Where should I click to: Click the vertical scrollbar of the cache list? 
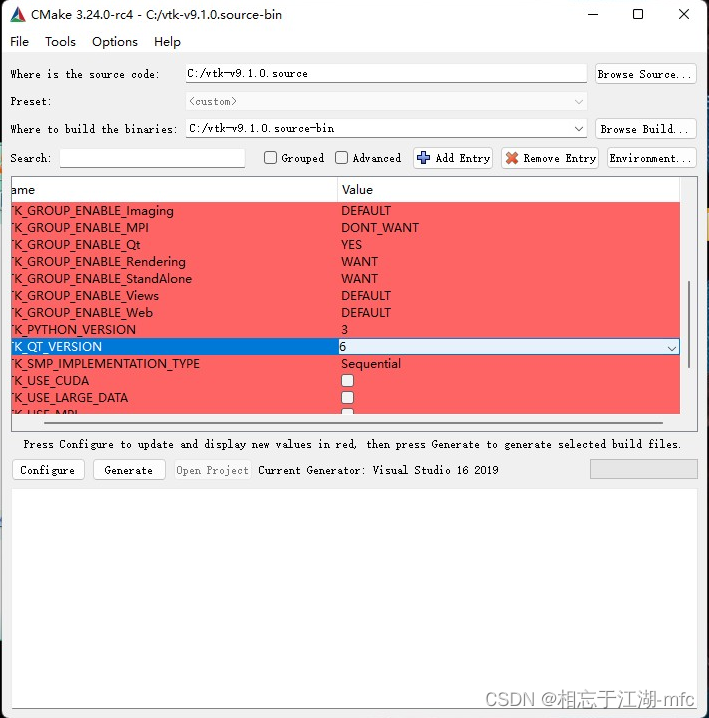[x=688, y=324]
